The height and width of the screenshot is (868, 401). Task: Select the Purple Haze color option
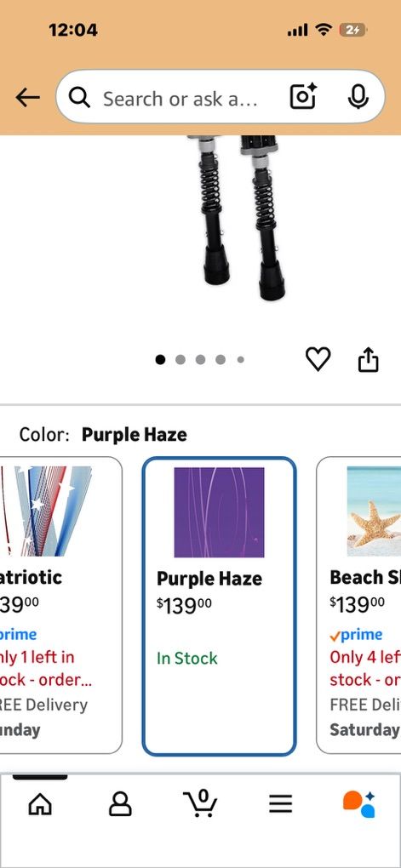220,606
